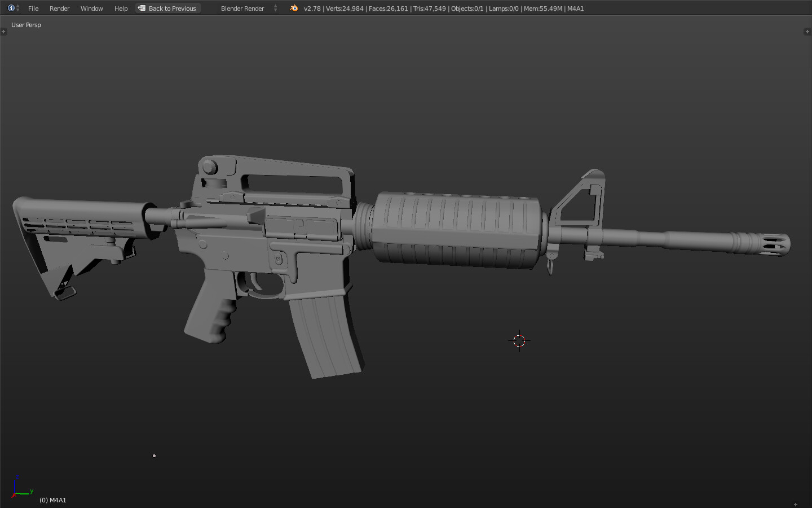Open the Info editor type selector icon
The height and width of the screenshot is (508, 812).
[14, 8]
